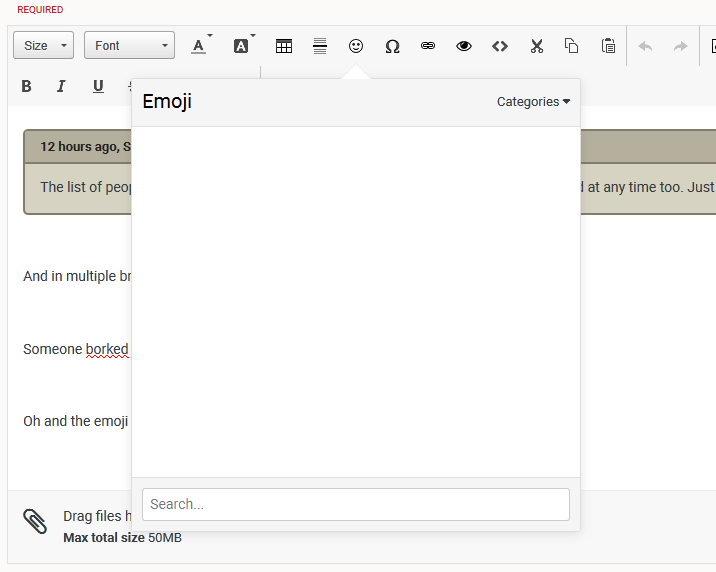Click the paste clipboard icon
Image resolution: width=716 pixels, height=572 pixels.
click(608, 46)
